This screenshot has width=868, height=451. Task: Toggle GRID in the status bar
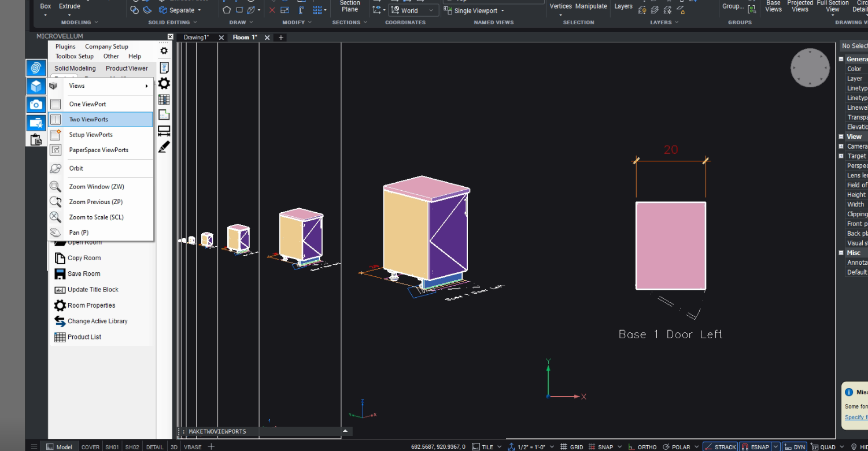pyautogui.click(x=571, y=447)
